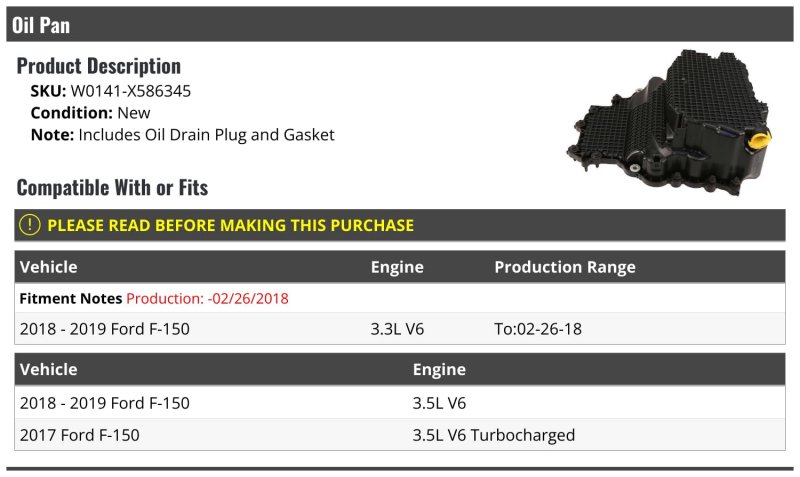Click the To:02-26-18 production range cell
The width and height of the screenshot is (800, 477).
click(538, 329)
